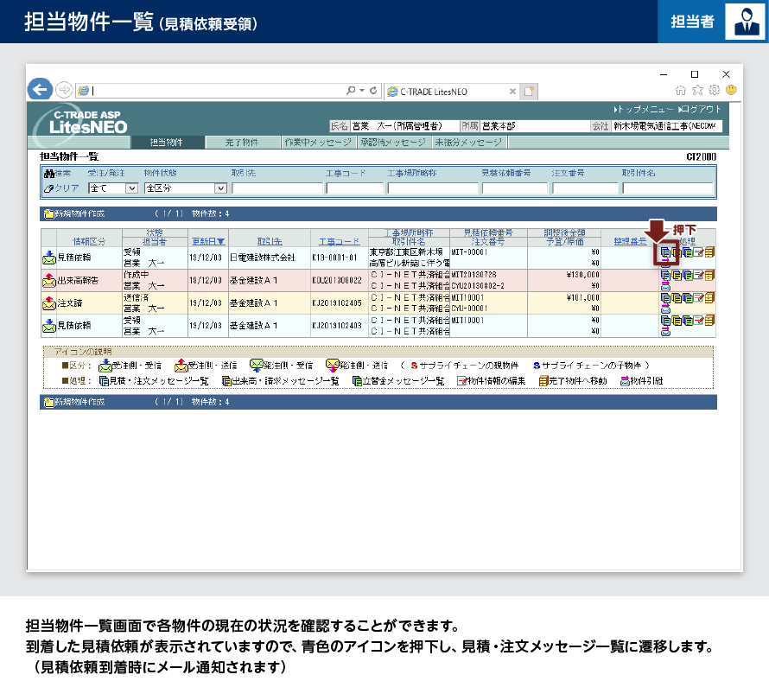Click green 立替金メッセージ icon in 注文請 row

pyautogui.click(x=687, y=298)
